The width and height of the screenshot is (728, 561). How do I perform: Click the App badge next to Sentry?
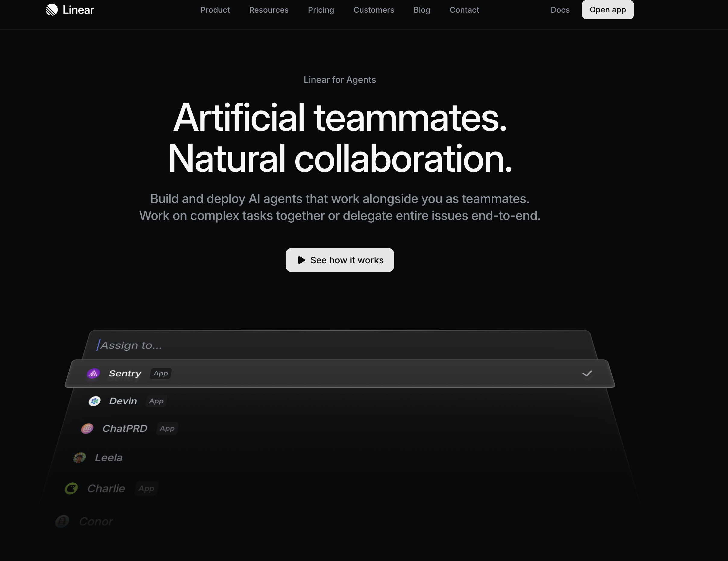(161, 374)
